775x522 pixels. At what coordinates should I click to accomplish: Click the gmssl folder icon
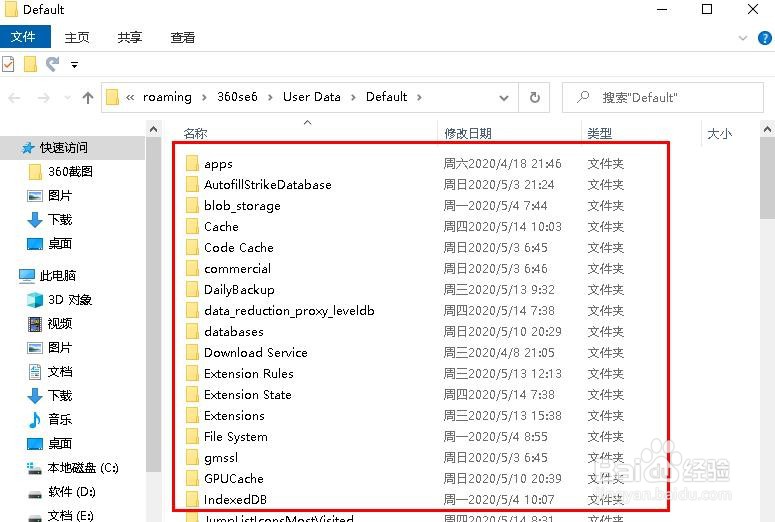[x=192, y=458]
